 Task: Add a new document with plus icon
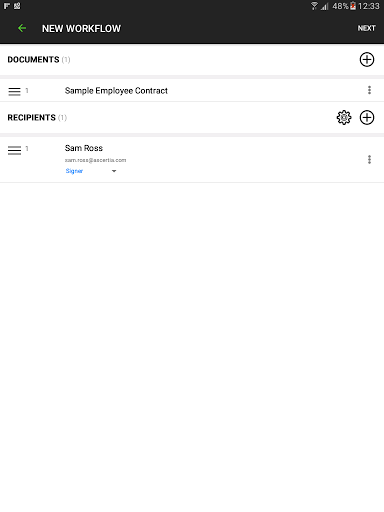pyautogui.click(x=367, y=60)
